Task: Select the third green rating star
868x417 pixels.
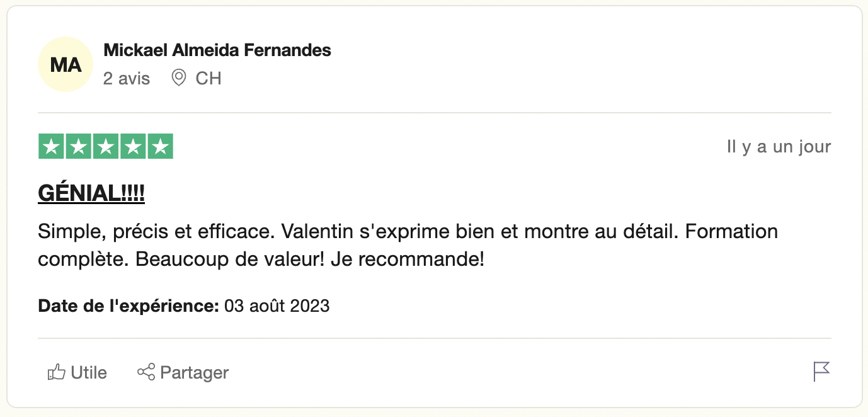Action: [x=106, y=147]
